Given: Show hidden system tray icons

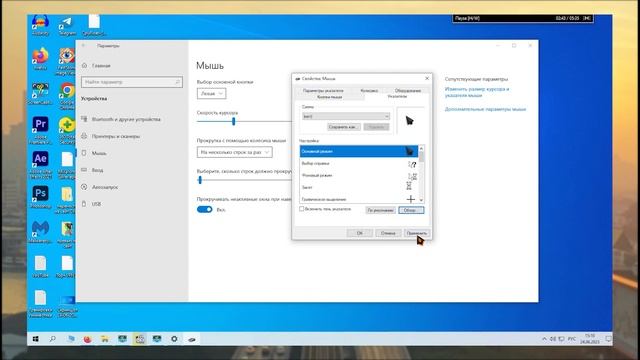Looking at the screenshot, I should click(x=544, y=339).
